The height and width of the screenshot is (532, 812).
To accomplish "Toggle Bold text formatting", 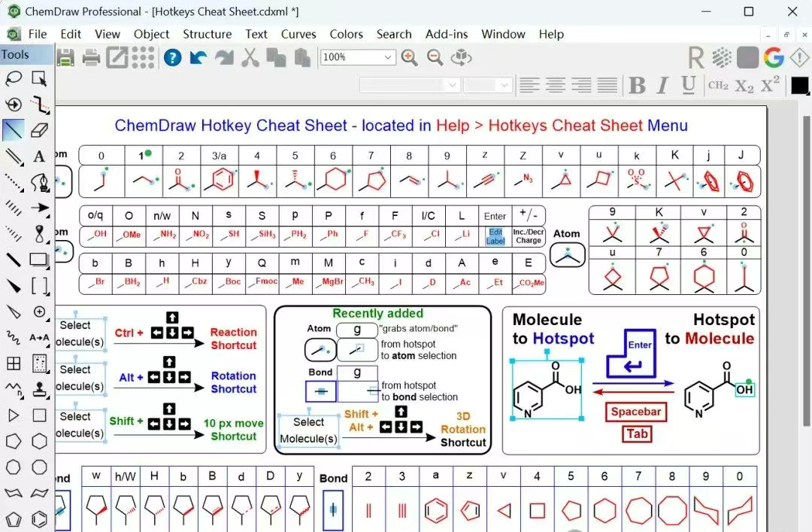I will click(x=637, y=85).
